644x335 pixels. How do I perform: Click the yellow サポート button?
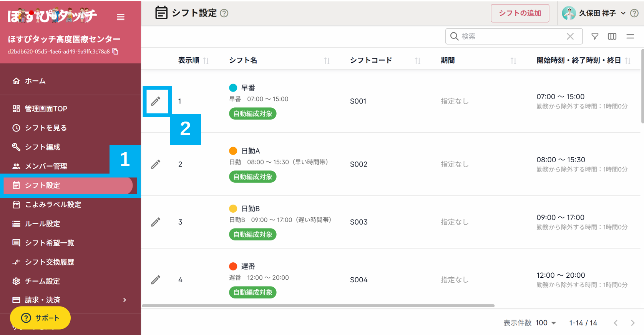[40, 318]
